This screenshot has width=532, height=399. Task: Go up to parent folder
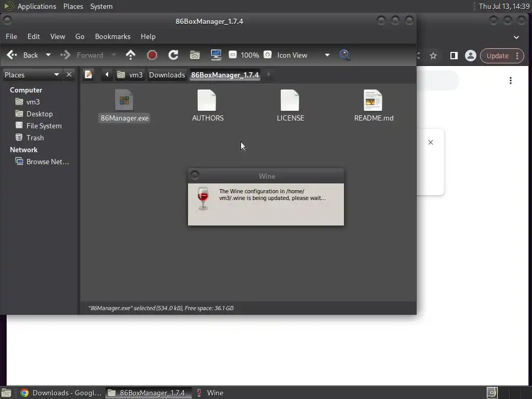130,55
